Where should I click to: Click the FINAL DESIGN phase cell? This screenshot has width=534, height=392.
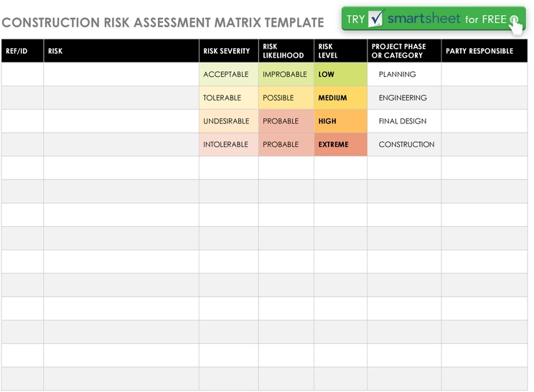pyautogui.click(x=404, y=121)
